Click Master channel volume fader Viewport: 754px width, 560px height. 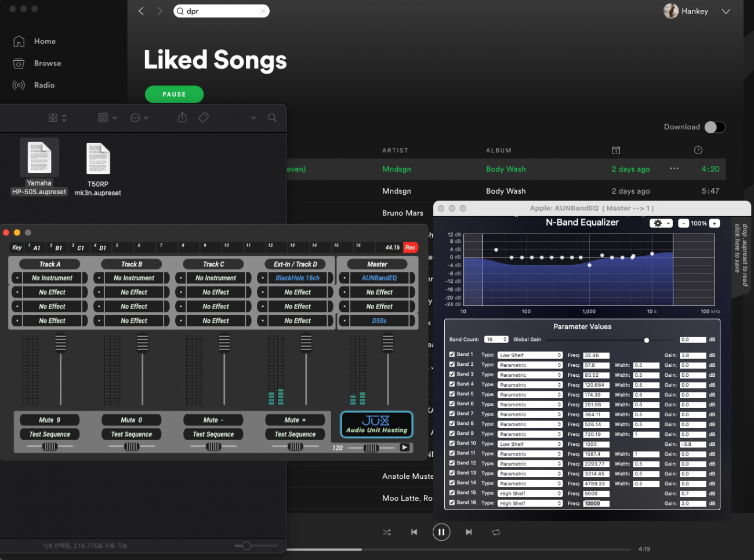(388, 343)
